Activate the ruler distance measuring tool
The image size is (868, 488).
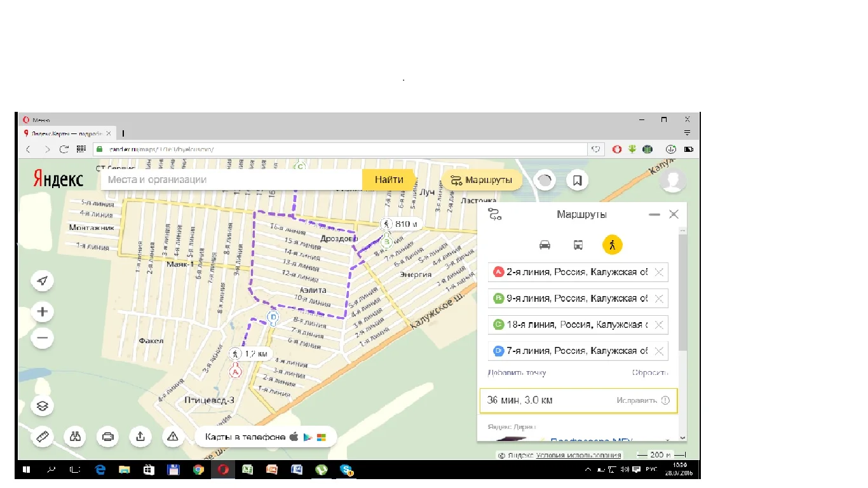pyautogui.click(x=43, y=437)
